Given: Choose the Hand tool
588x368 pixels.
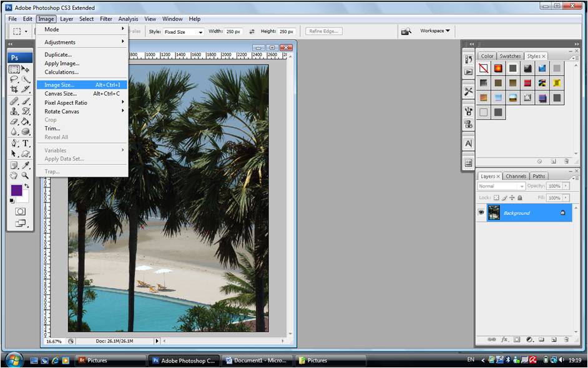Looking at the screenshot, I should click(x=14, y=176).
